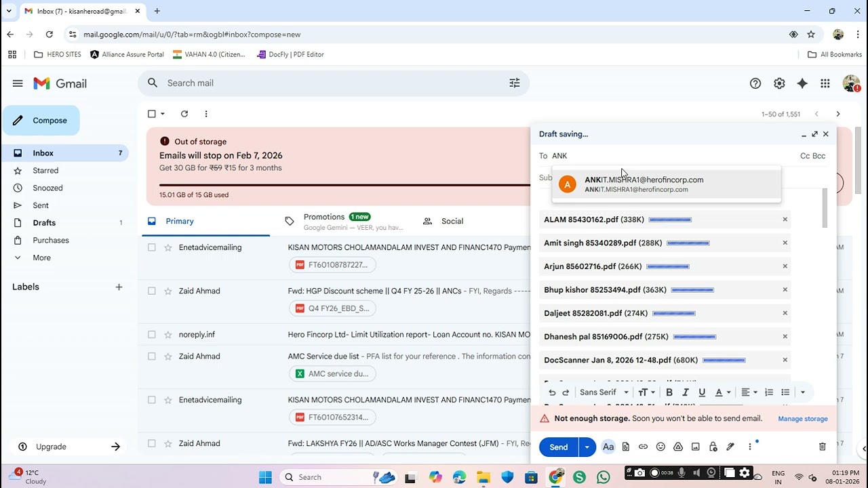Star the AMC Service due list email

point(168,356)
